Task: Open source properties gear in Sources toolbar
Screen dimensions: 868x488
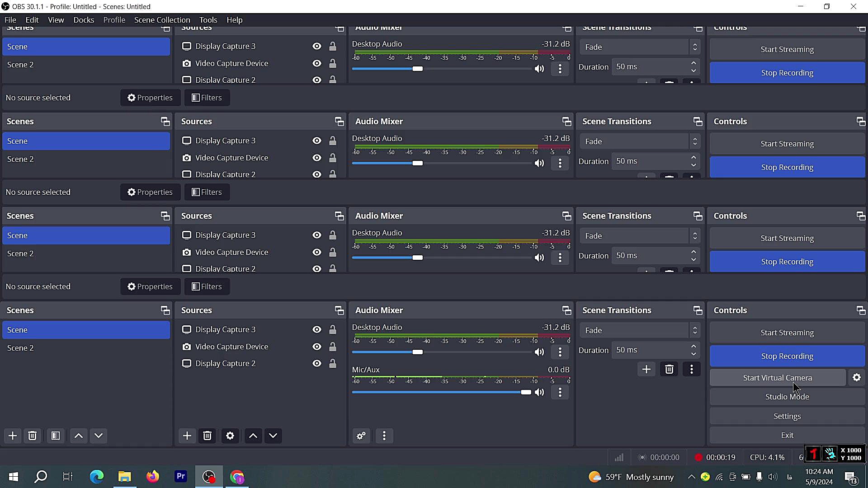Action: 230,436
